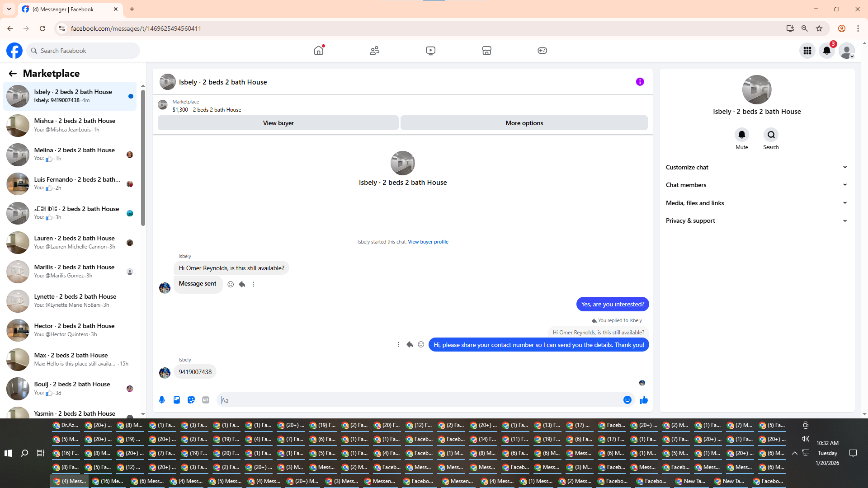Viewport: 868px width, 488px height.
Task: Choose a sticker from the composer
Action: [191, 400]
